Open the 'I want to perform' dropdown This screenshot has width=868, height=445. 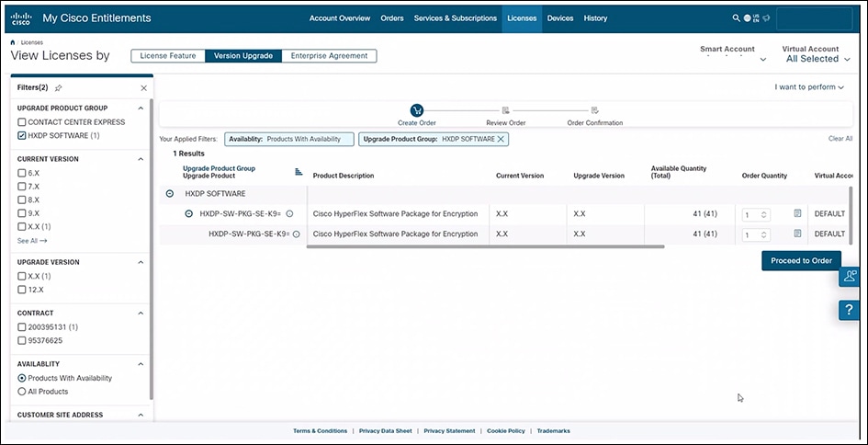point(809,87)
